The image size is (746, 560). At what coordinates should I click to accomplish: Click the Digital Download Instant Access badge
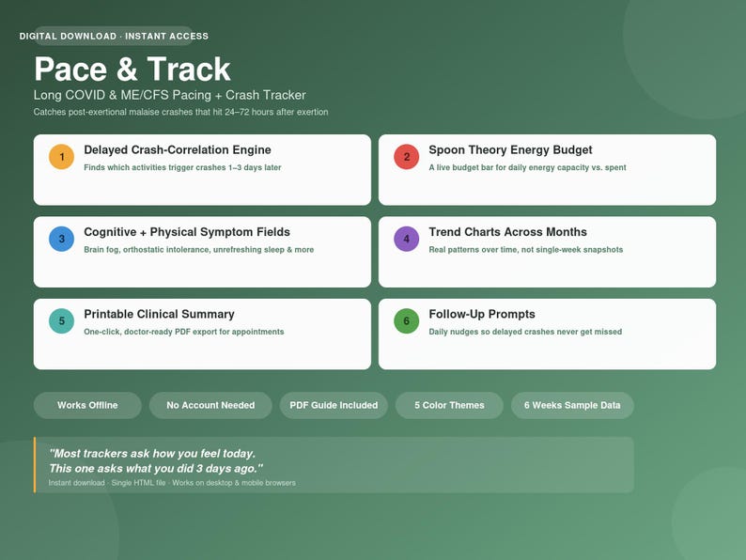(x=114, y=36)
